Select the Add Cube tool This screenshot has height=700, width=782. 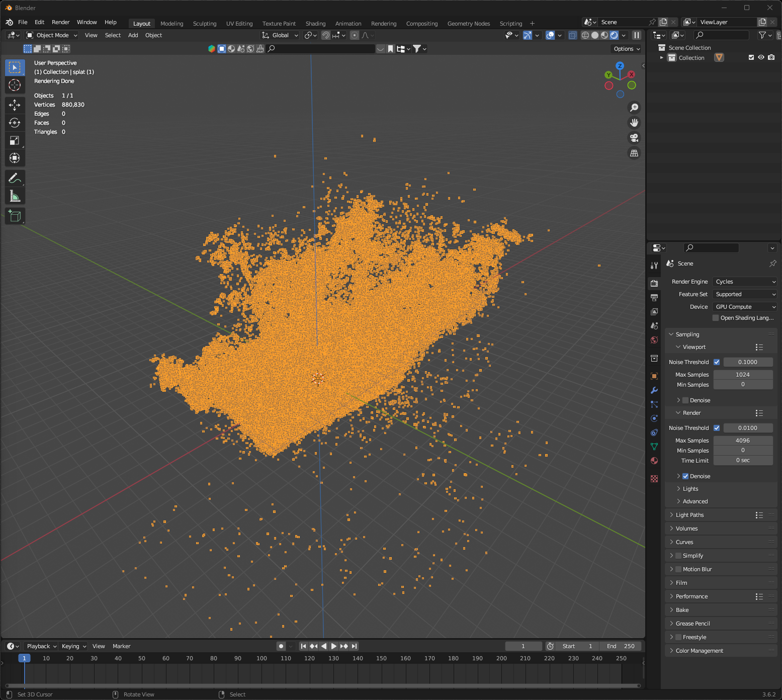click(x=15, y=216)
